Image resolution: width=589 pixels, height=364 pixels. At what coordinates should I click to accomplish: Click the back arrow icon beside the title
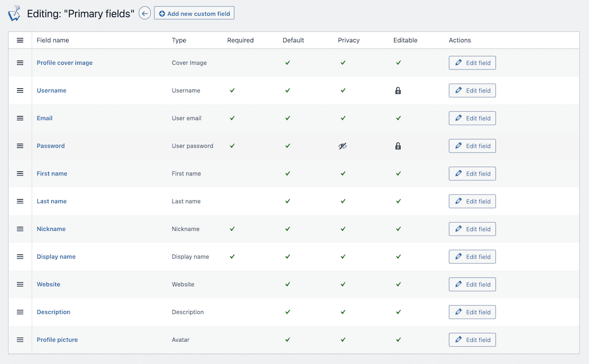coord(145,13)
